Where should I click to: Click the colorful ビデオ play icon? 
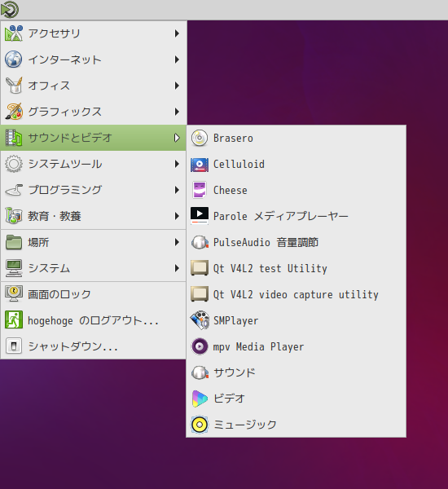(200, 399)
